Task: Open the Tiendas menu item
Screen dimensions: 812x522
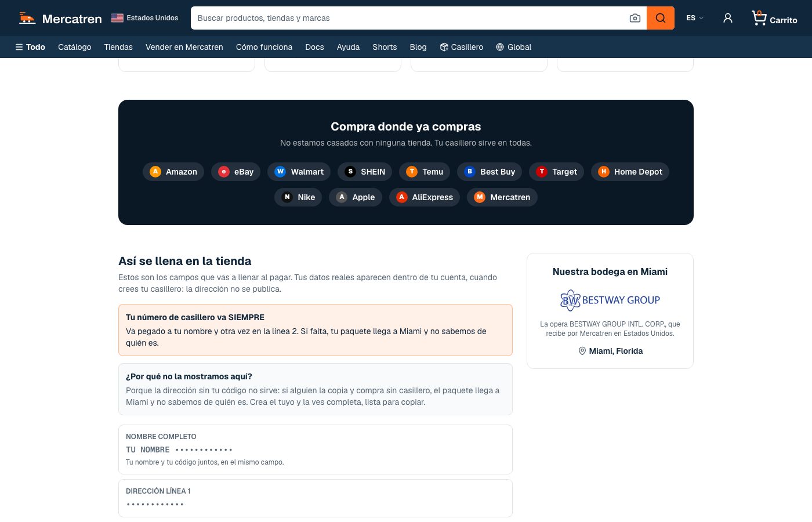Action: 118,47
